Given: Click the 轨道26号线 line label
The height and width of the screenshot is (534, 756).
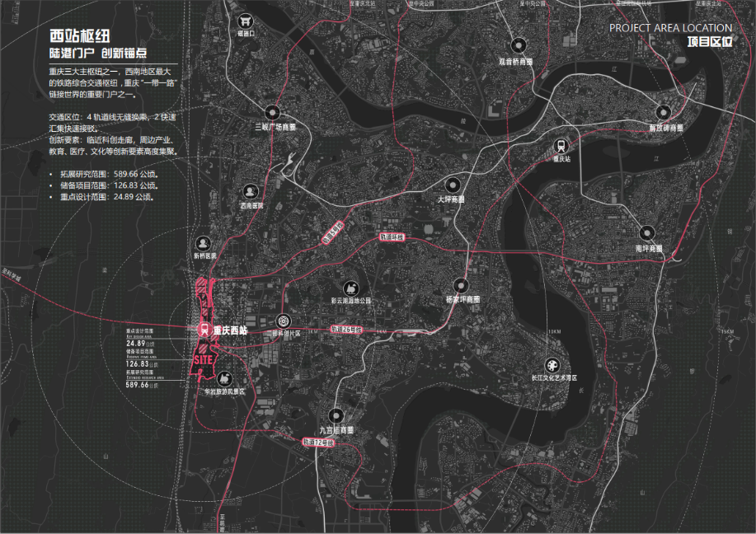Looking at the screenshot, I should point(346,330).
